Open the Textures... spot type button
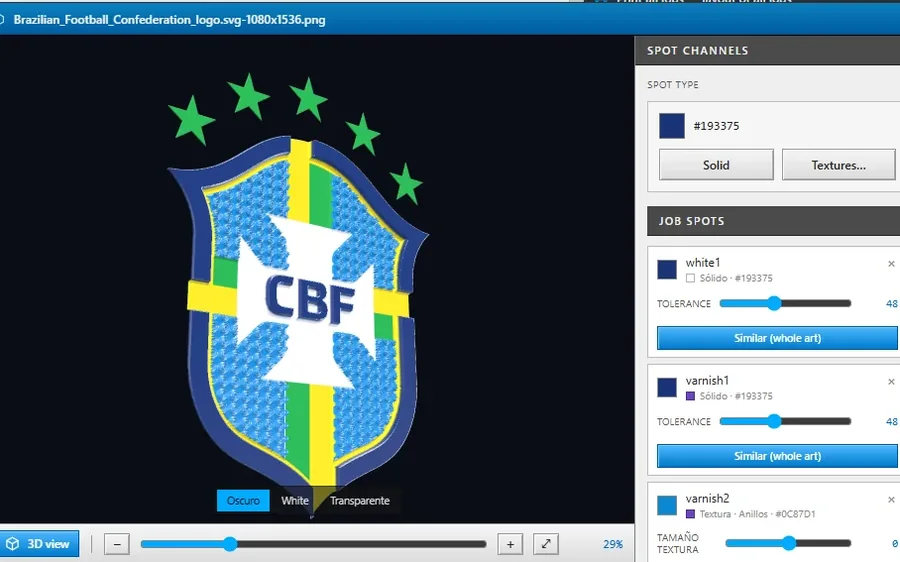 tap(839, 165)
